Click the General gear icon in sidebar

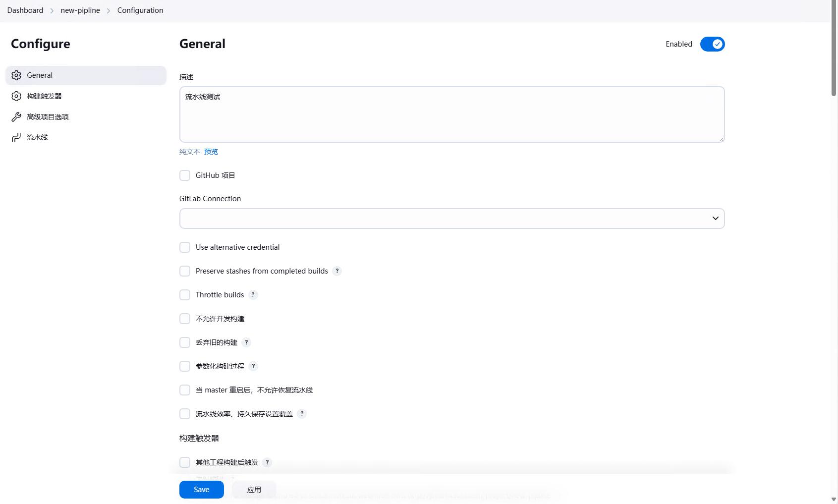pos(16,75)
